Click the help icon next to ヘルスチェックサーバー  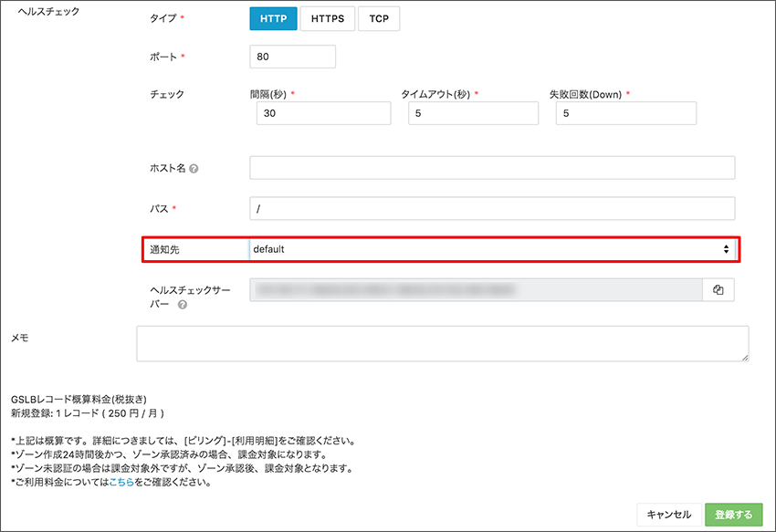pyautogui.click(x=183, y=305)
